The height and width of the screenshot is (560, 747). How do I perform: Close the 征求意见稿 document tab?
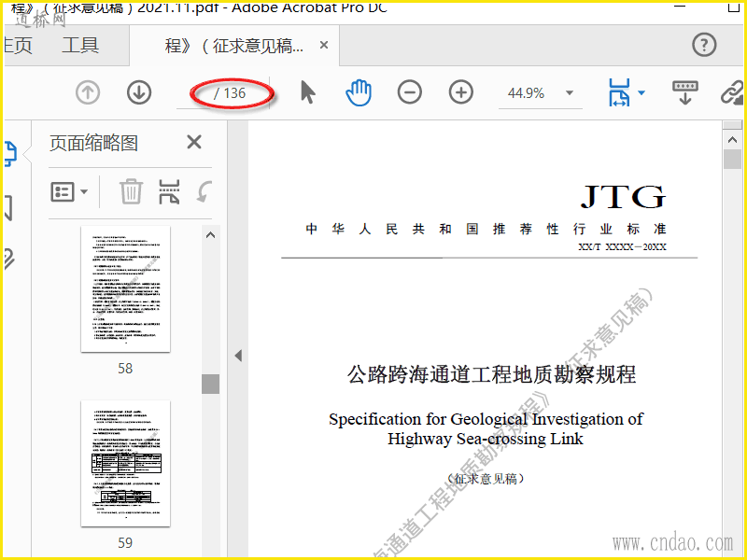click(x=324, y=45)
